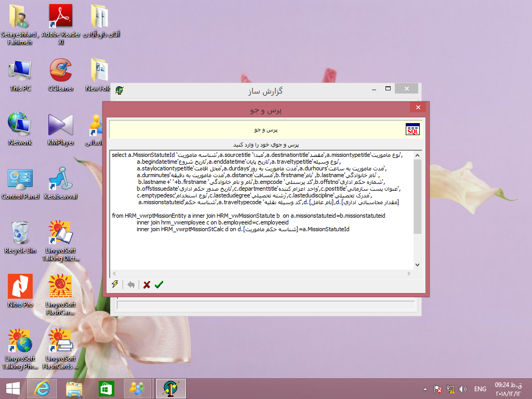Click the undo arrow icon in query toolbar
Screen dimensions: 532x399
coord(131,285)
